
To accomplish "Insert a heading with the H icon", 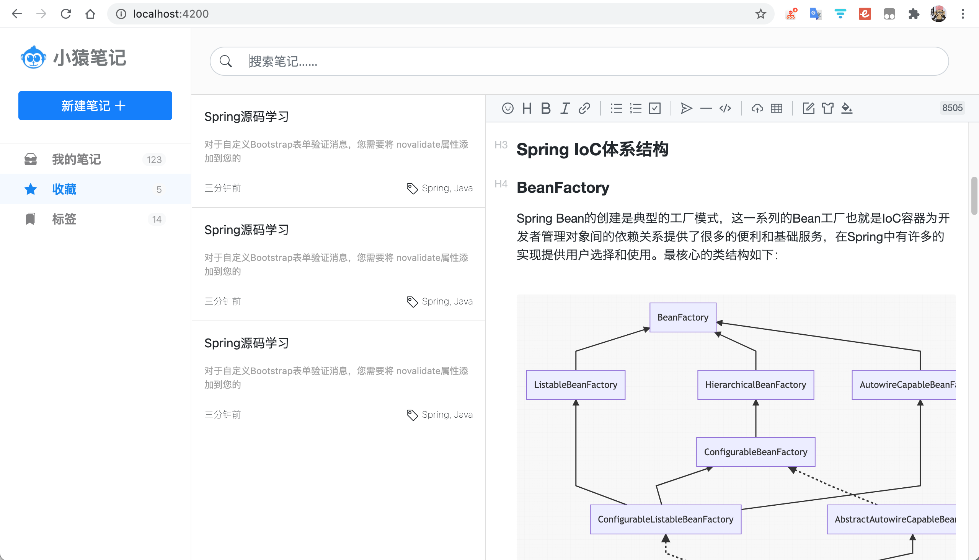I will (527, 108).
